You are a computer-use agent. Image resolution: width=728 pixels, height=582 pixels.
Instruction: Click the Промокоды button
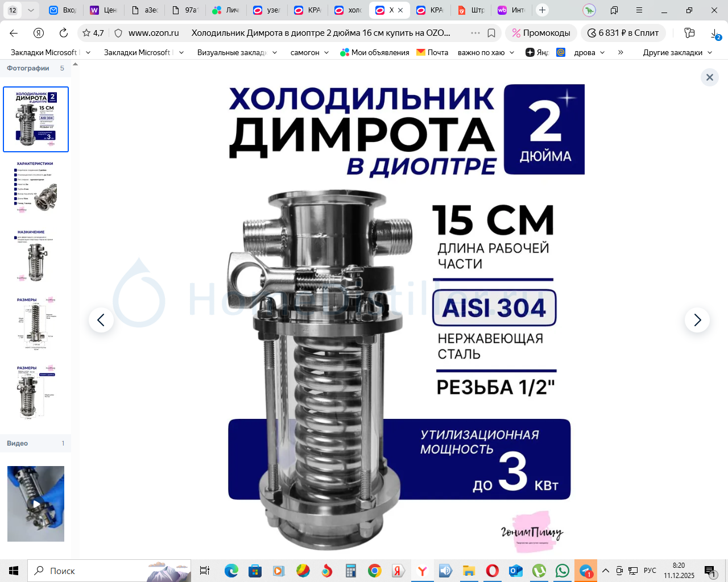pos(541,33)
